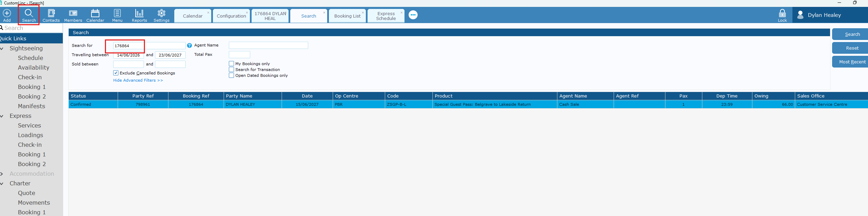
Task: Open Quote under Charter
Action: [27, 193]
